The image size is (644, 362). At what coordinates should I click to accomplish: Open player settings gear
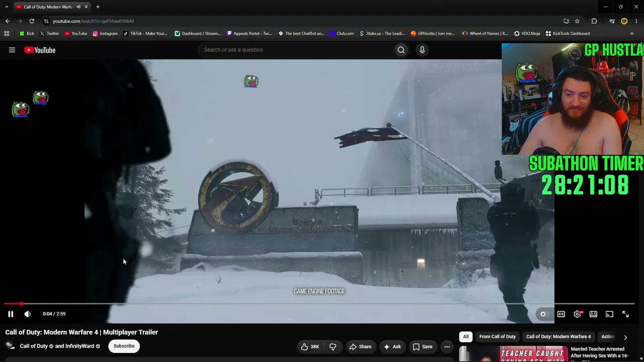[577, 314]
